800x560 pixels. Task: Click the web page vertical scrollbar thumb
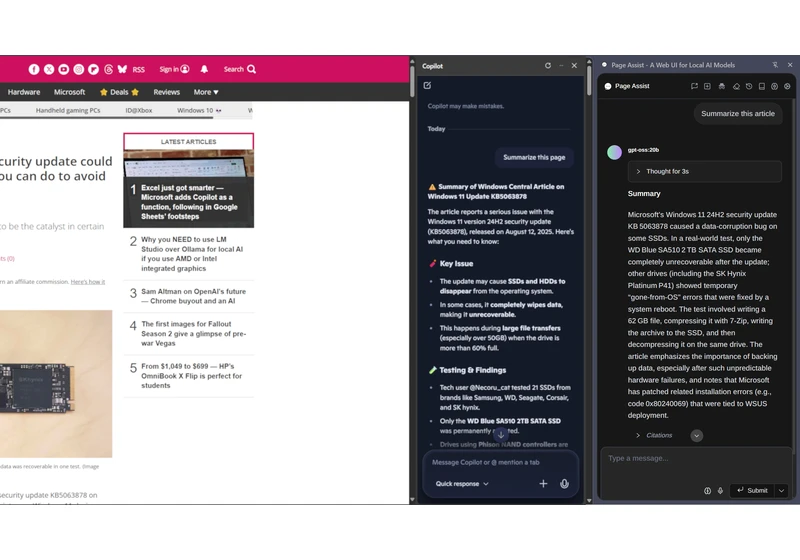coord(412,82)
